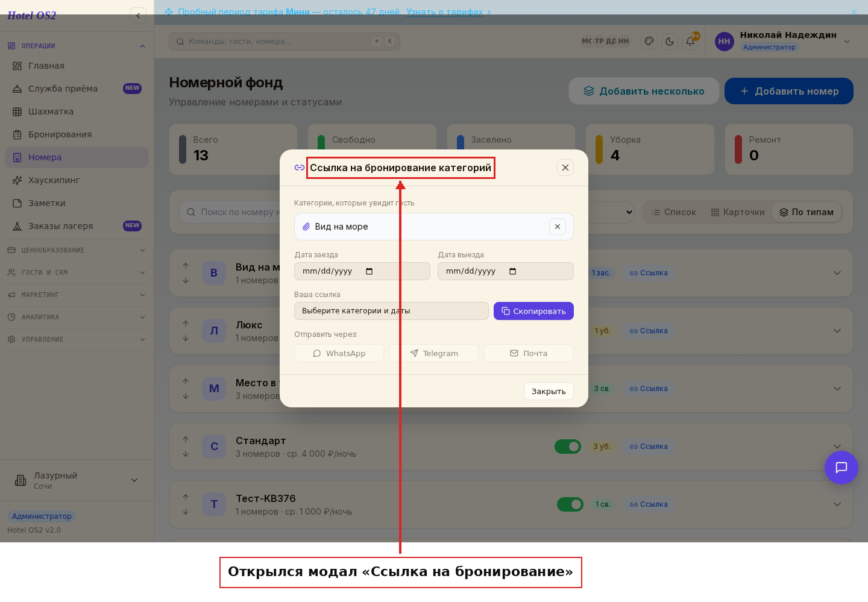Remove the Вид на море category

[558, 227]
